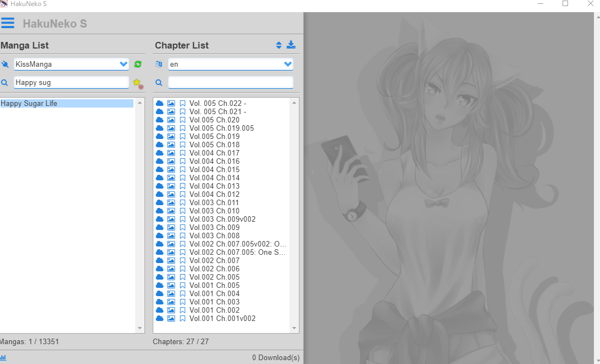The height and width of the screenshot is (364, 600).
Task: Open the HakuNeko hamburger menu
Action: pyautogui.click(x=8, y=23)
